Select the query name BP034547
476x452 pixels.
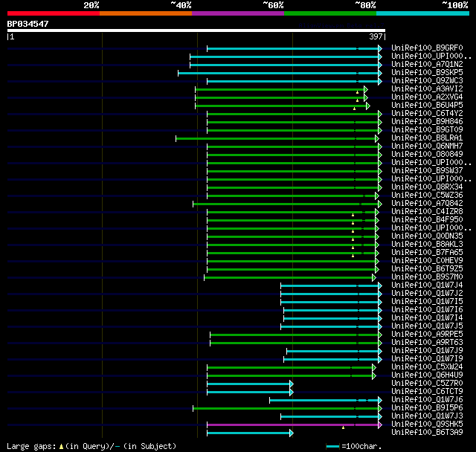[28, 24]
